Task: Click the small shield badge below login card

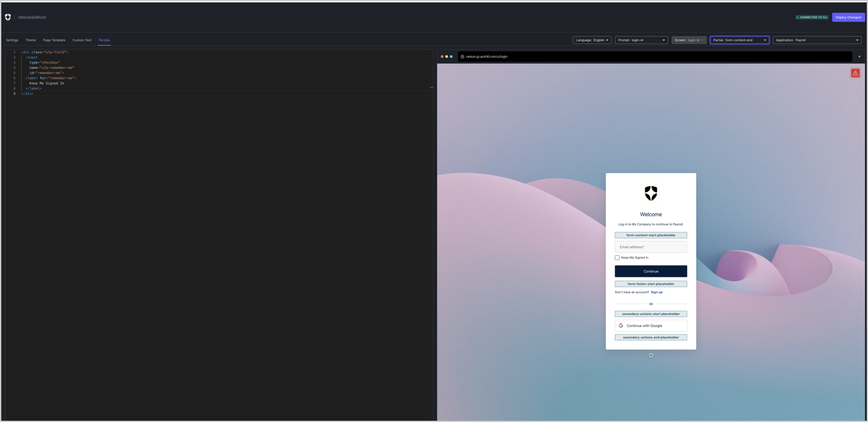Action: [x=651, y=355]
